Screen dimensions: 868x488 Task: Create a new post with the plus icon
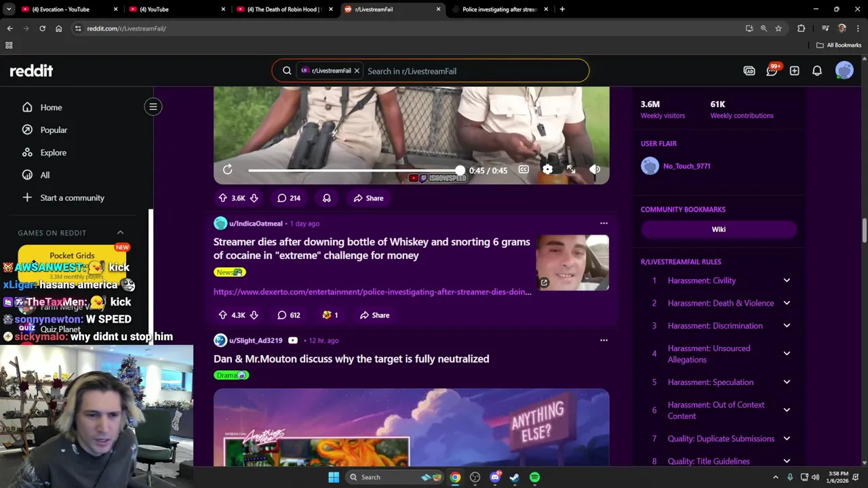(x=794, y=70)
